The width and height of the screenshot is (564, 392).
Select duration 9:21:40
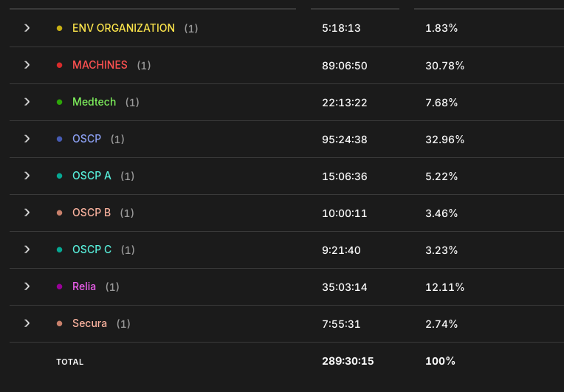coord(341,250)
